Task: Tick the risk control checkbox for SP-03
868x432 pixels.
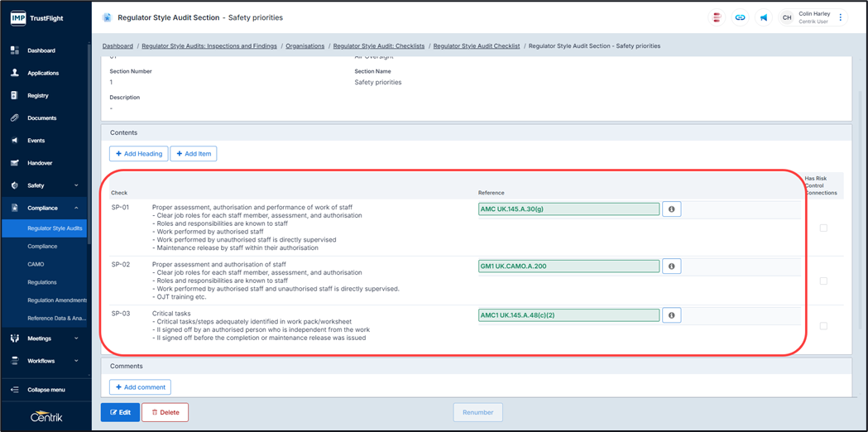Action: tap(823, 326)
